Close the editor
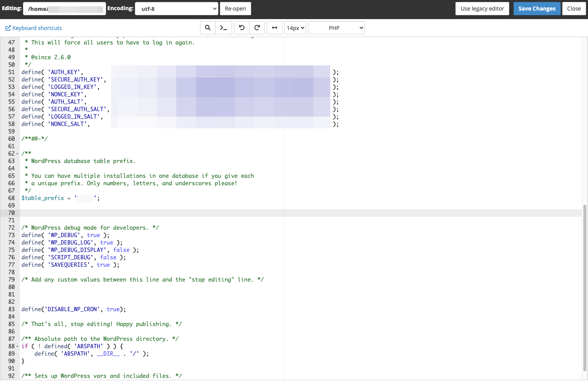588x388 pixels. coord(574,9)
